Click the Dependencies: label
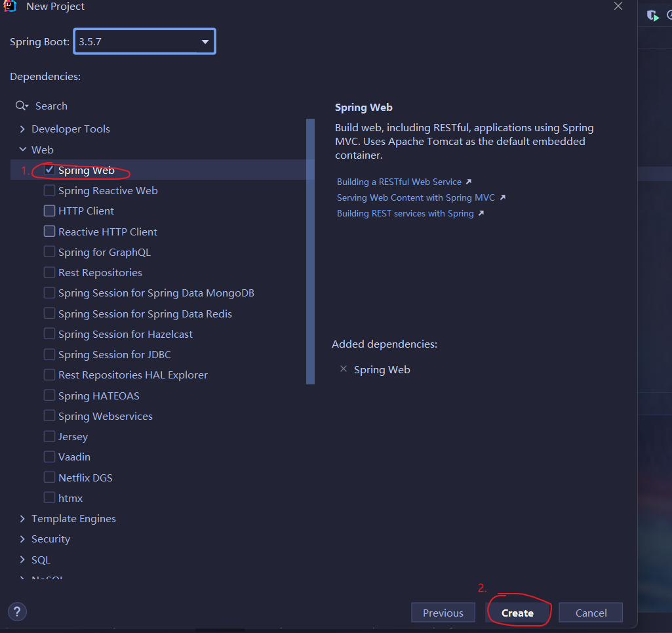 coord(45,76)
